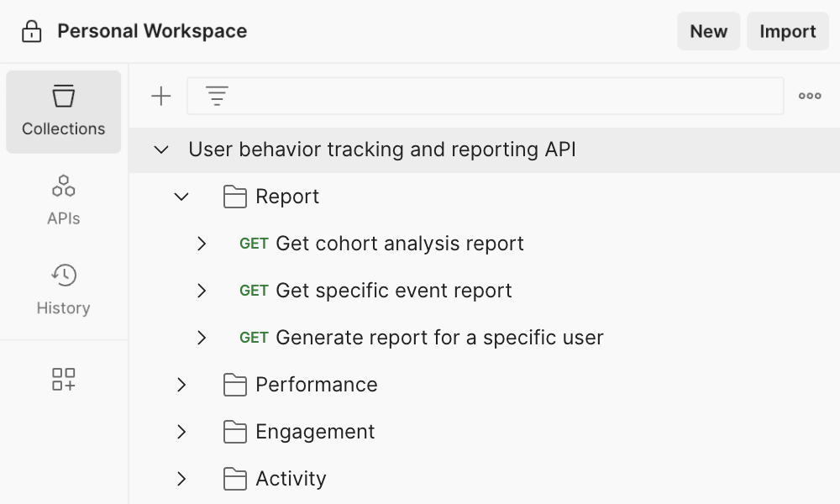Open the Collections sidebar tab
840x504 pixels.
(x=64, y=112)
